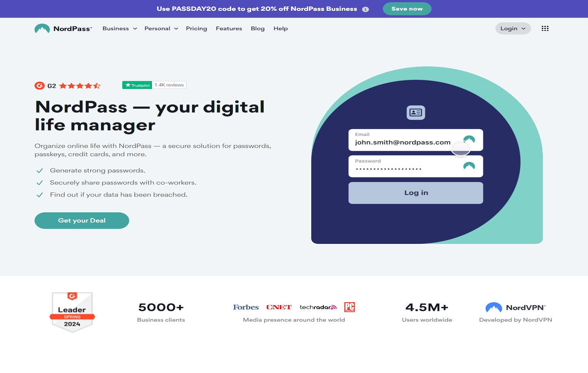Click the info icon beside PASSDAY20 promo

click(365, 9)
